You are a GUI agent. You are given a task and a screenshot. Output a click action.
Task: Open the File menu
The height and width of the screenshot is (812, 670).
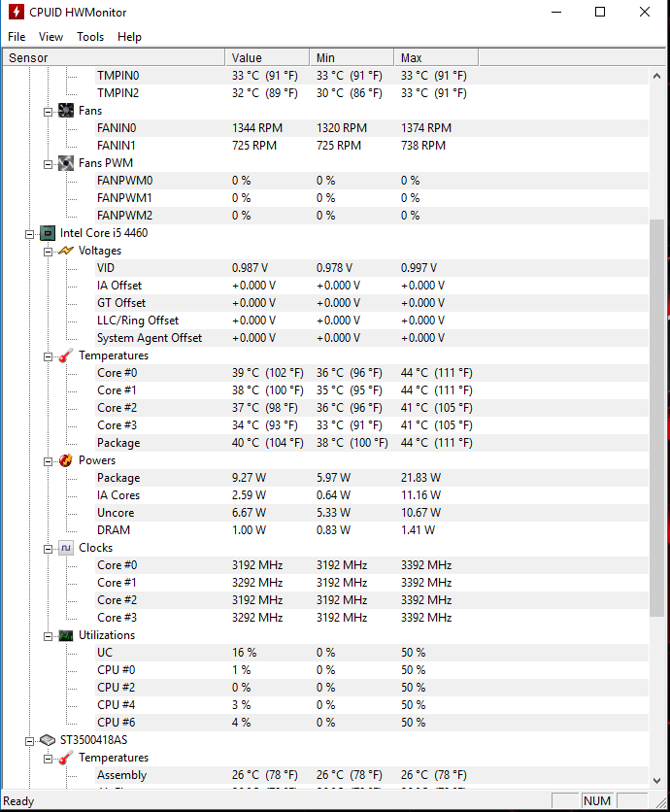point(17,37)
